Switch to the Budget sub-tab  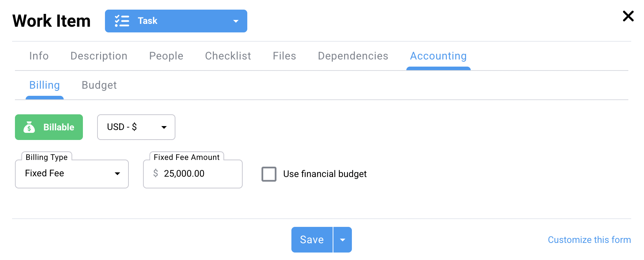(x=99, y=85)
